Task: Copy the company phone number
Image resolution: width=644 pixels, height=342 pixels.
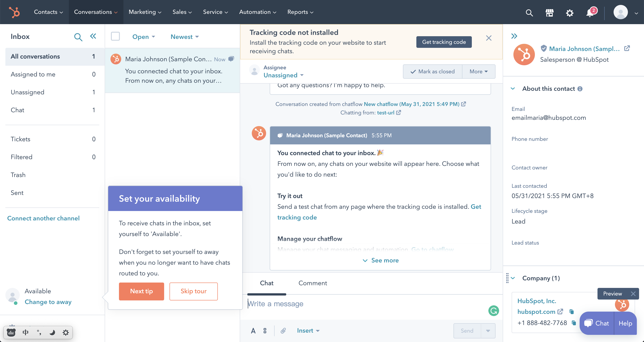Action: pyautogui.click(x=574, y=323)
